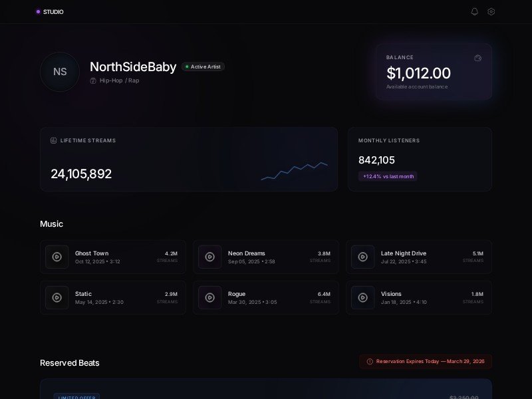The width and height of the screenshot is (532, 399).
Task: Click the alert icon in the reservation banner
Action: coord(368,362)
